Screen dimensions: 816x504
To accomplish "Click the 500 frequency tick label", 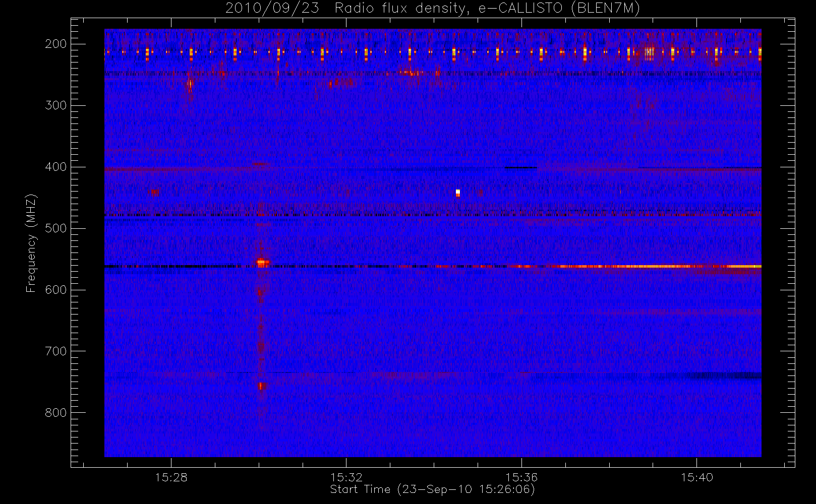I will click(56, 228).
